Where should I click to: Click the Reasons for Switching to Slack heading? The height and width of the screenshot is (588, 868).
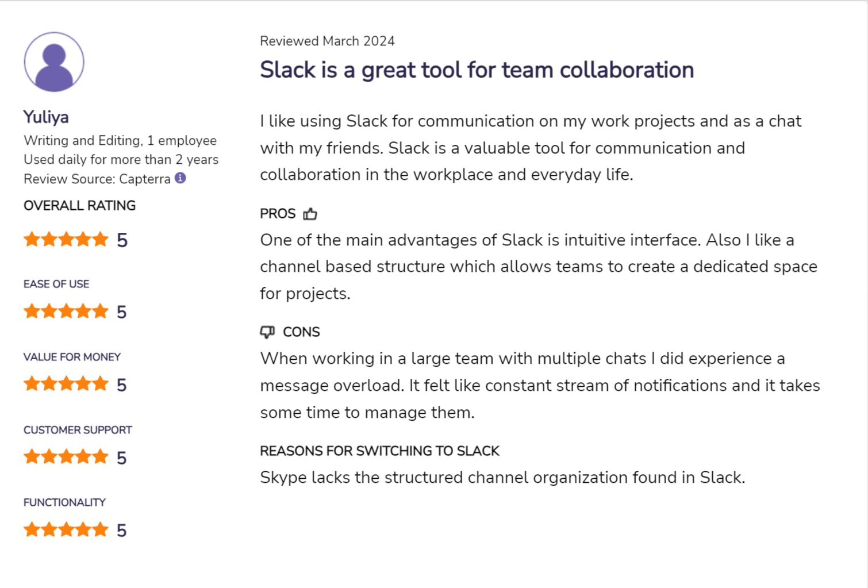click(379, 451)
